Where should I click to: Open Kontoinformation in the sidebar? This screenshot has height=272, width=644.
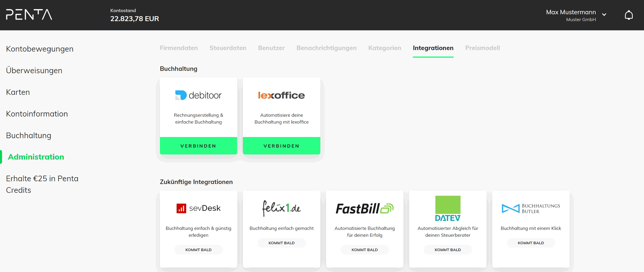click(x=37, y=114)
